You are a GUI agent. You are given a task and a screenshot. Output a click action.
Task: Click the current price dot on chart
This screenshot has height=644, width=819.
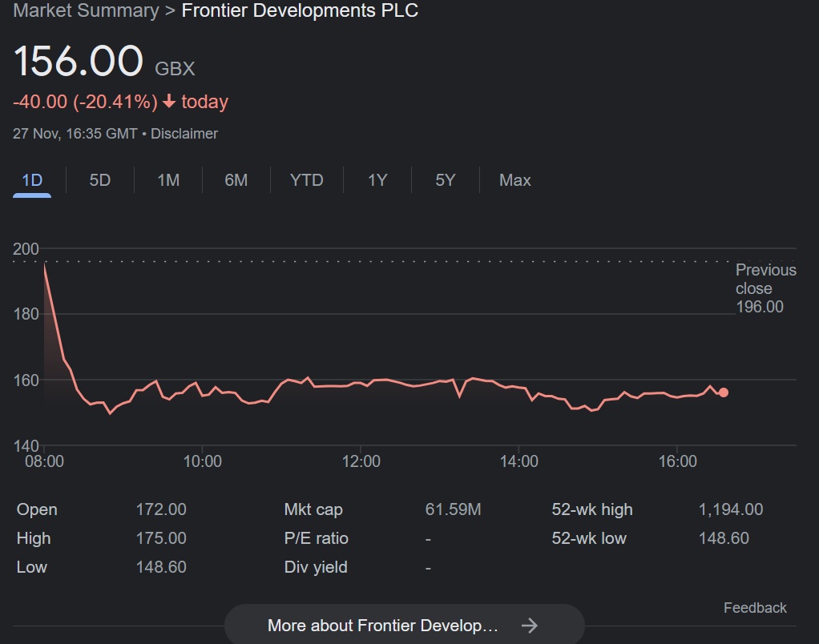[x=724, y=392]
